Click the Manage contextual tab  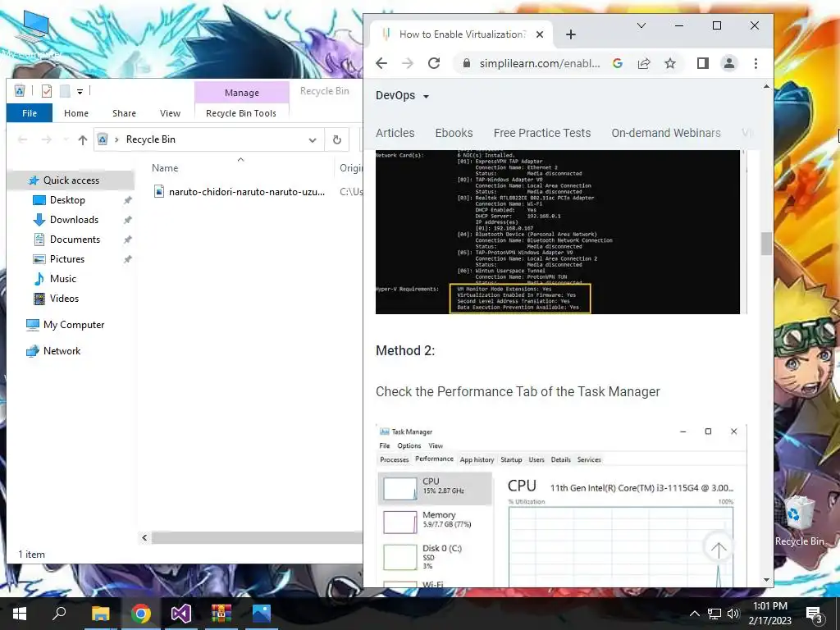(242, 93)
